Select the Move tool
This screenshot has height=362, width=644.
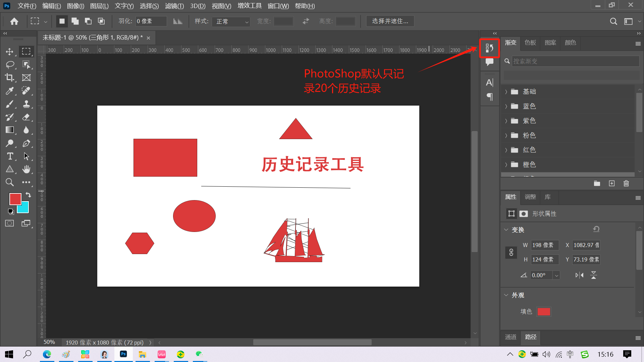[x=9, y=52]
